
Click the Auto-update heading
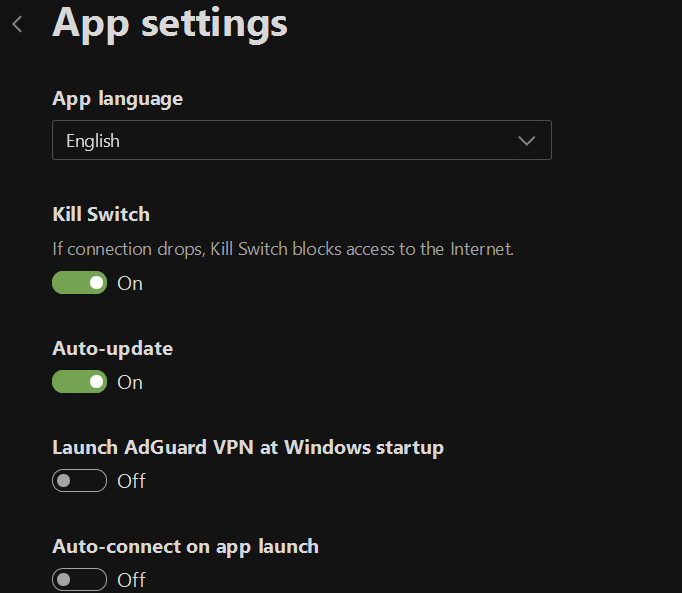click(x=113, y=348)
